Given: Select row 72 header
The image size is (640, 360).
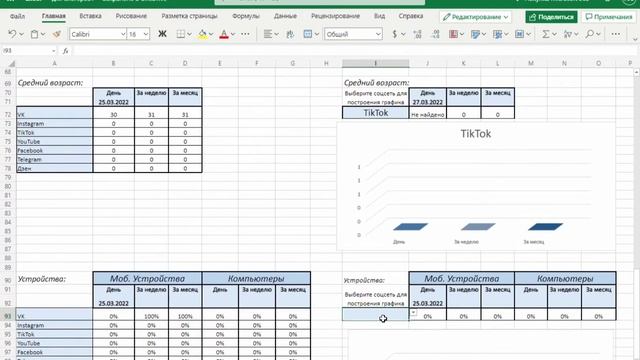Looking at the screenshot, I should point(8,114).
